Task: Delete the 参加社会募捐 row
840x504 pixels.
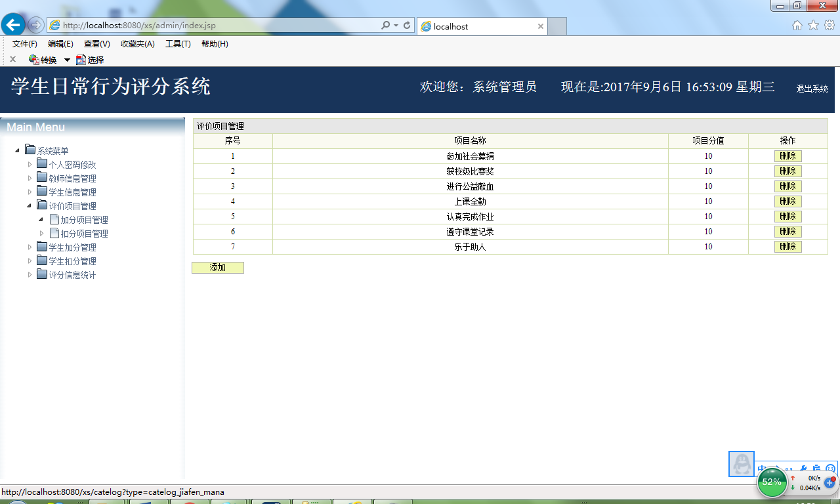Action: (788, 156)
